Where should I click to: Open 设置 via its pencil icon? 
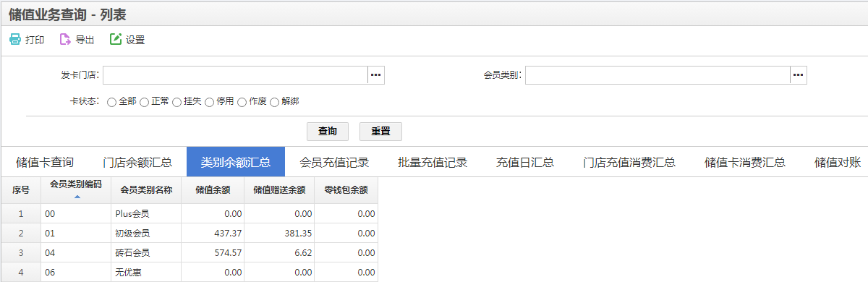(116, 40)
